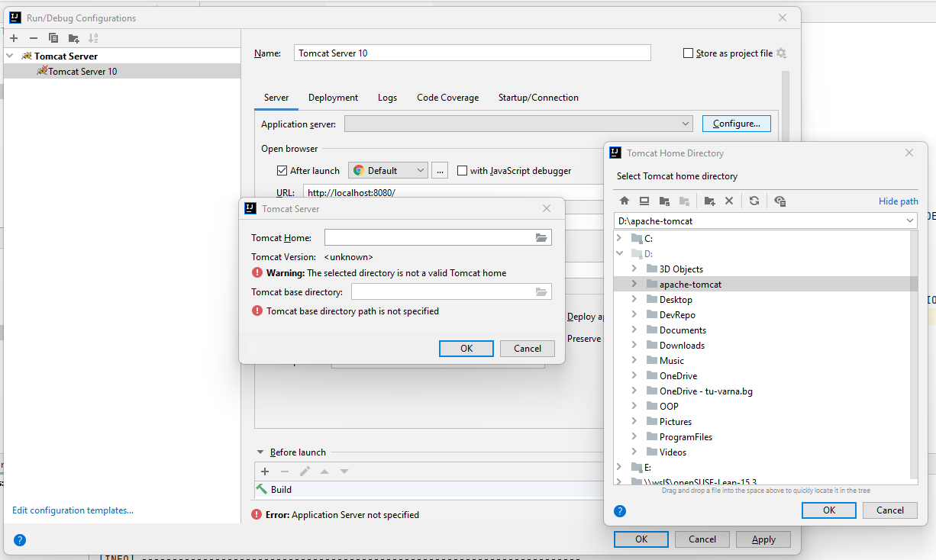Click the URL field with localhost:8080
The image size is (936, 560).
click(453, 192)
